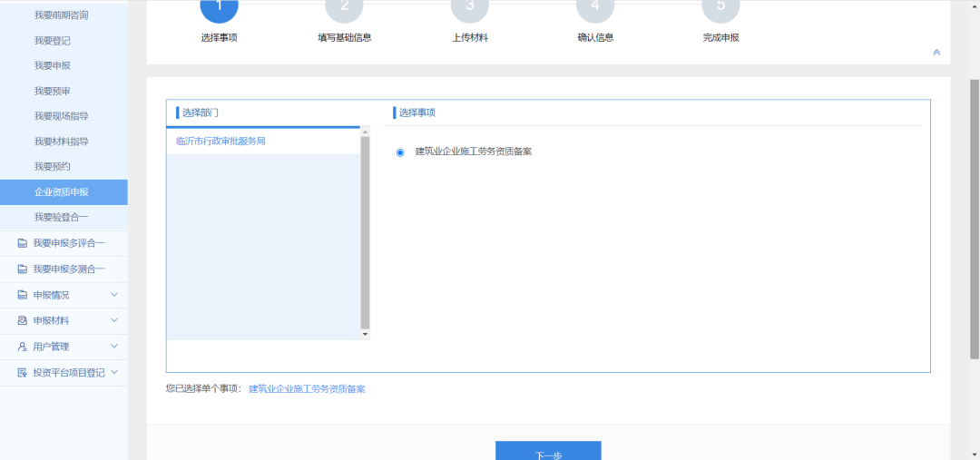The height and width of the screenshot is (460, 980).
Task: Open 企业资质申报 menu item
Action: [x=61, y=192]
